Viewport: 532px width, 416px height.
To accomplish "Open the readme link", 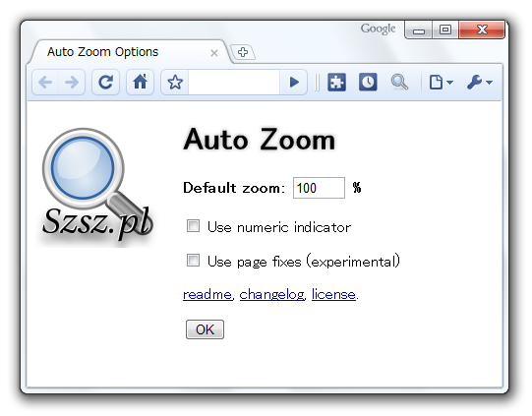I will click(x=207, y=294).
